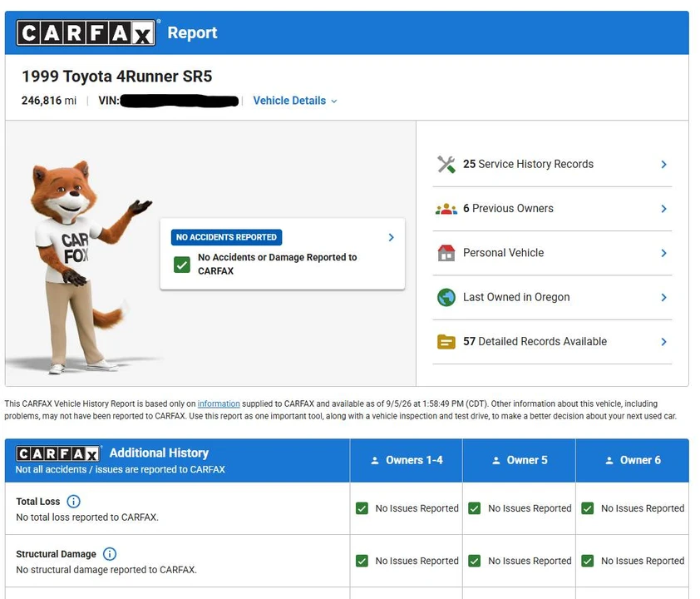
Task: Click the 'Report' header word
Action: (x=192, y=32)
